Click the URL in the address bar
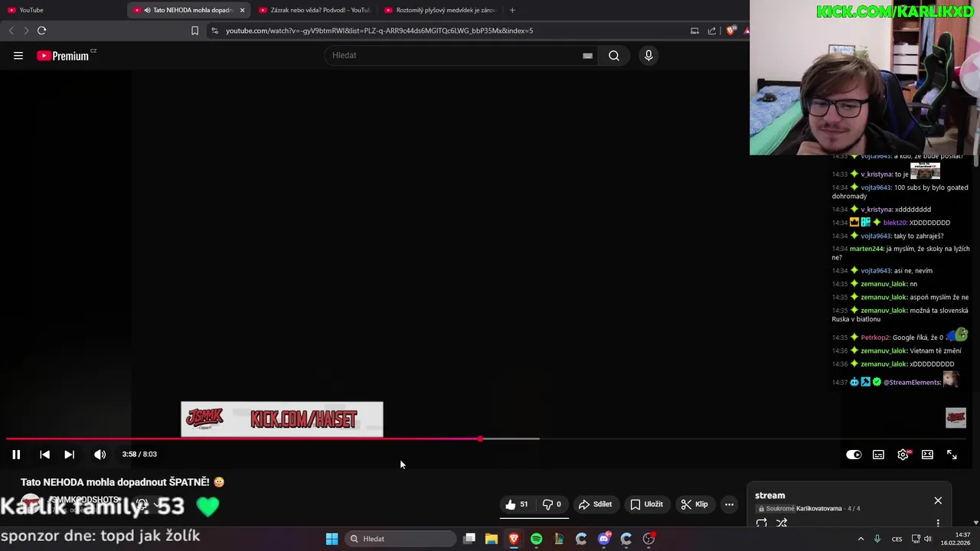 tap(379, 31)
